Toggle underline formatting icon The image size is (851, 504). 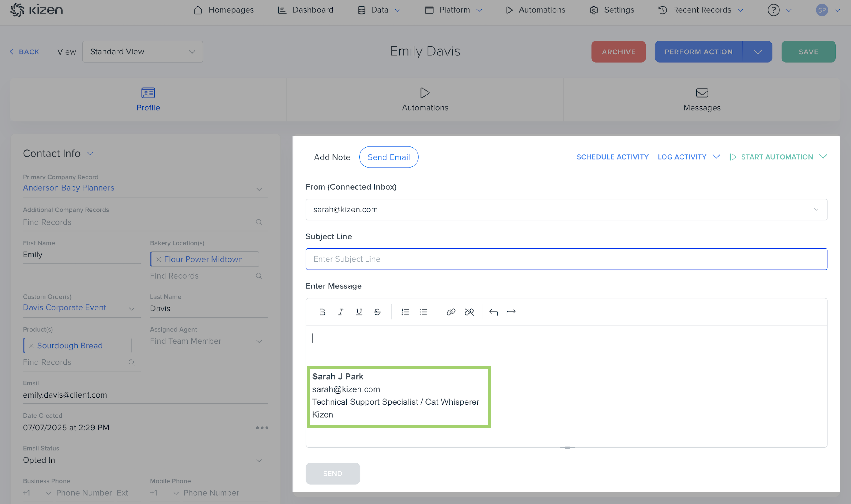click(x=359, y=312)
